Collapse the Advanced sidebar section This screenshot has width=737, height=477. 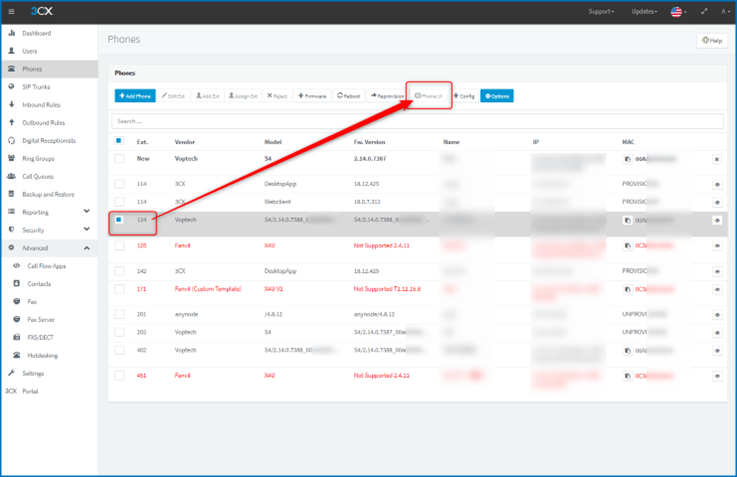click(x=49, y=248)
